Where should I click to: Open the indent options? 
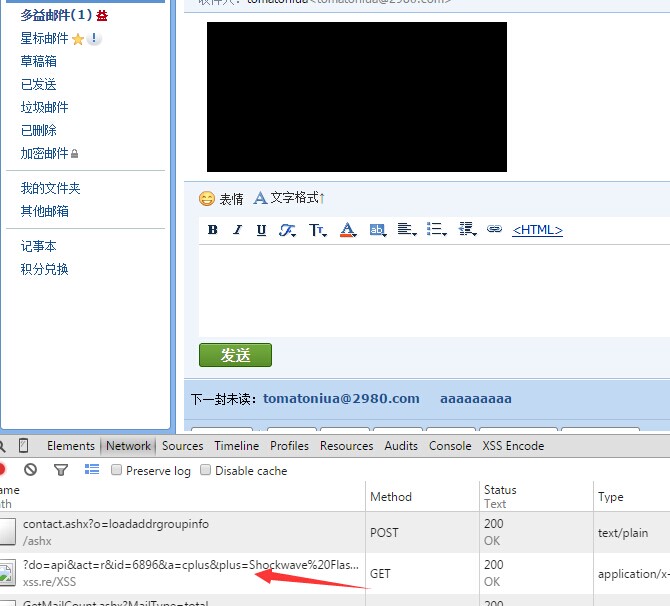point(467,229)
